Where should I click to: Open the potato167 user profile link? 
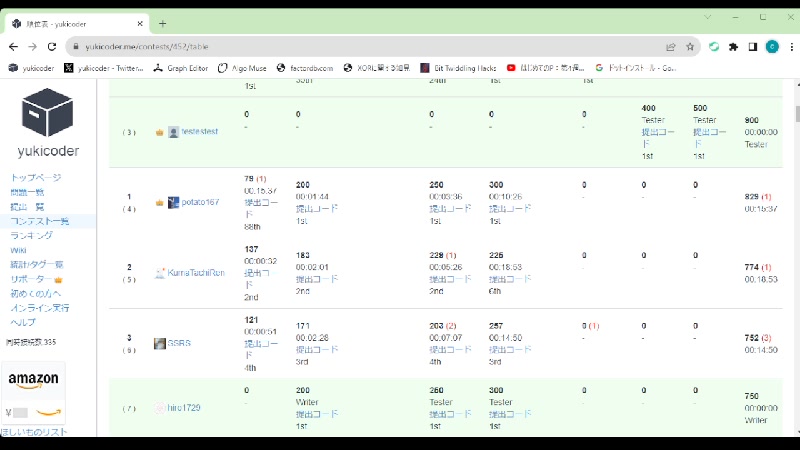(x=200, y=202)
